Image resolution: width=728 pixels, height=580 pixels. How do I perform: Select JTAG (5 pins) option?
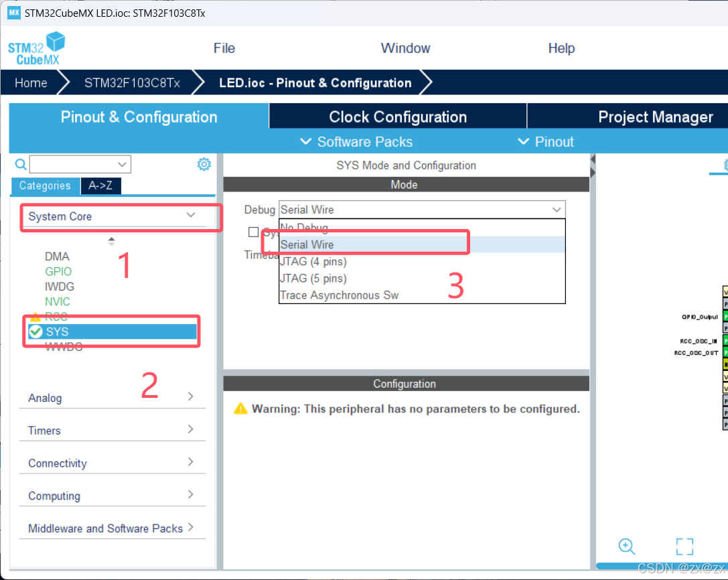[421, 278]
